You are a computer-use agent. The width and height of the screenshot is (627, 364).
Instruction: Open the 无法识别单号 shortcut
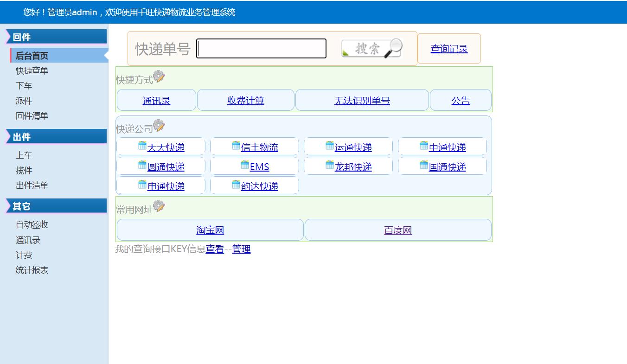pyautogui.click(x=362, y=101)
